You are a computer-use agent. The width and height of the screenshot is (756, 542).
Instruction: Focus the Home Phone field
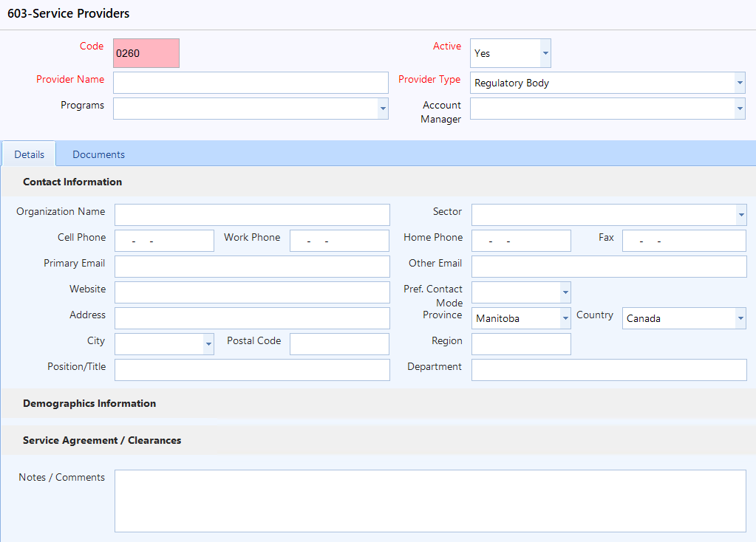521,241
